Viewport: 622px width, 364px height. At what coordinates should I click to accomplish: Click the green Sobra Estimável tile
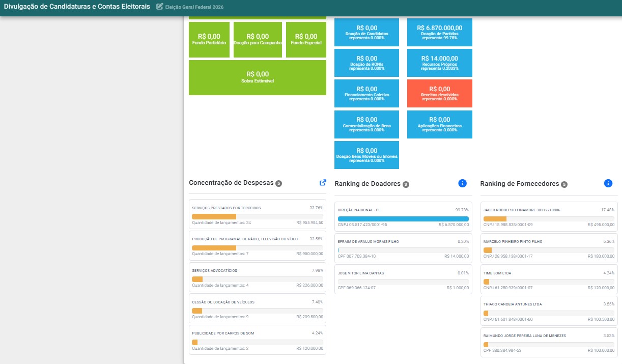258,77
